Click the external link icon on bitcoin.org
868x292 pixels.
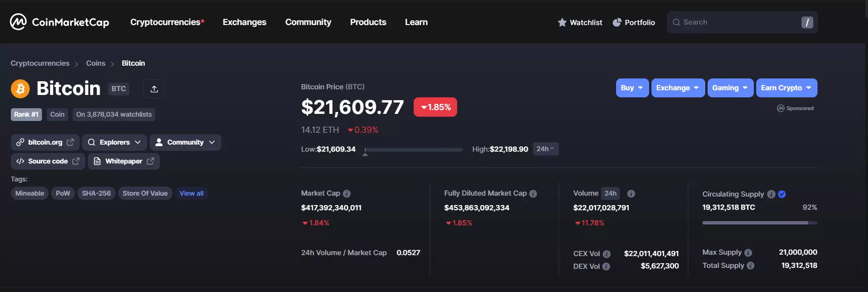pyautogui.click(x=70, y=142)
